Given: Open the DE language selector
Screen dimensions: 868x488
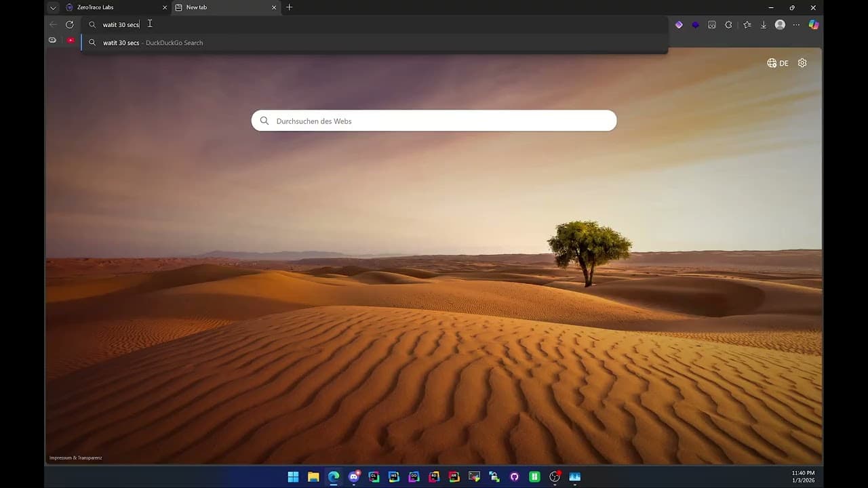Looking at the screenshot, I should click(777, 63).
